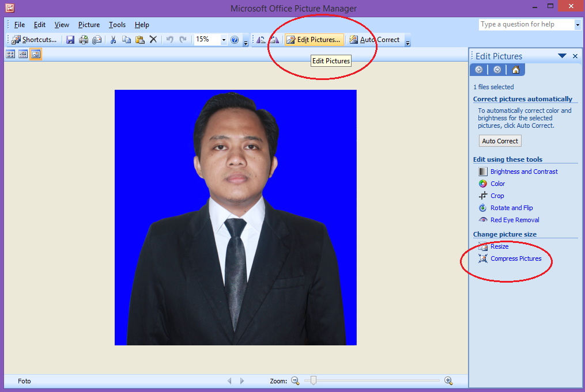Click the Paste clipboard icon
The height and width of the screenshot is (392, 585).
tap(140, 40)
